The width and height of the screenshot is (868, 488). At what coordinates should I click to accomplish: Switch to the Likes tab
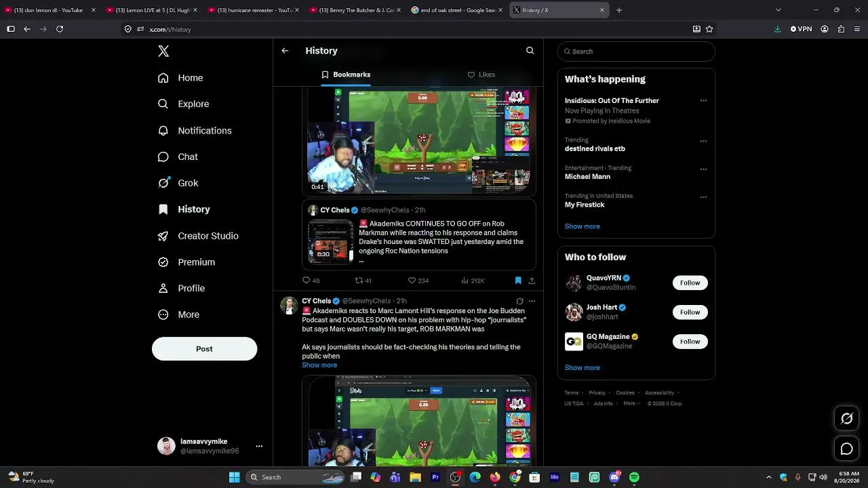click(481, 75)
